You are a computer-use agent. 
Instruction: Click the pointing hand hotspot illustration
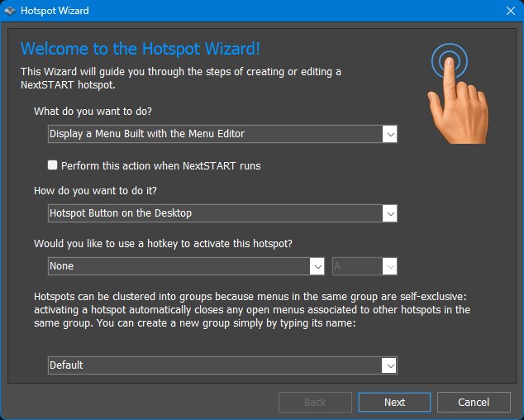[x=458, y=94]
